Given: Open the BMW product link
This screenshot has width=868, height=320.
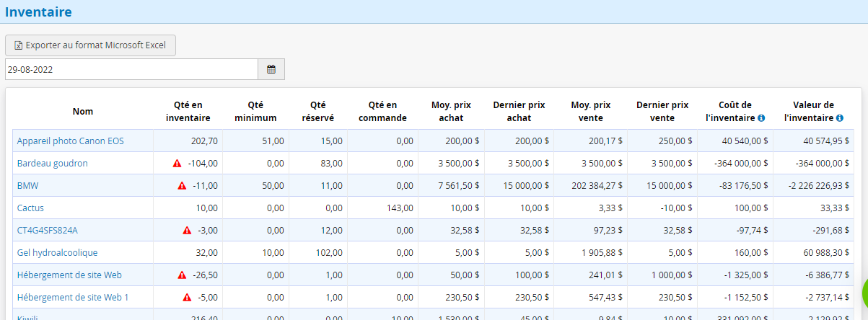Looking at the screenshot, I should (27, 186).
